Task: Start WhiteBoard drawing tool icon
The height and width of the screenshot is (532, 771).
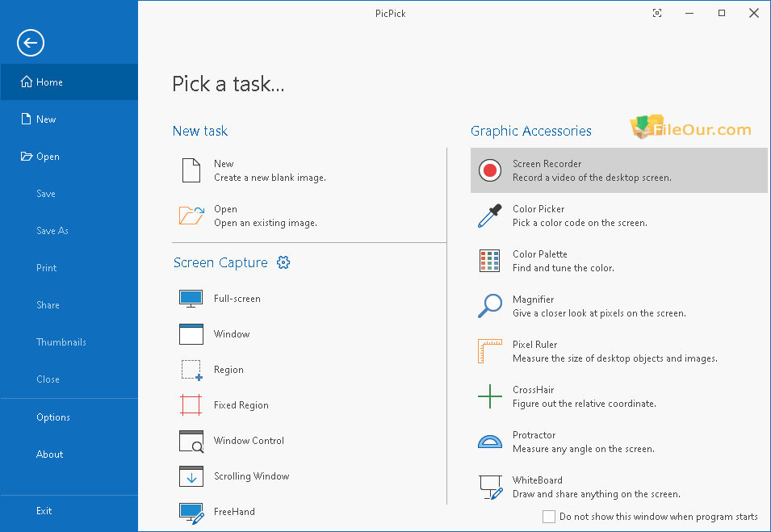Action: click(x=490, y=487)
